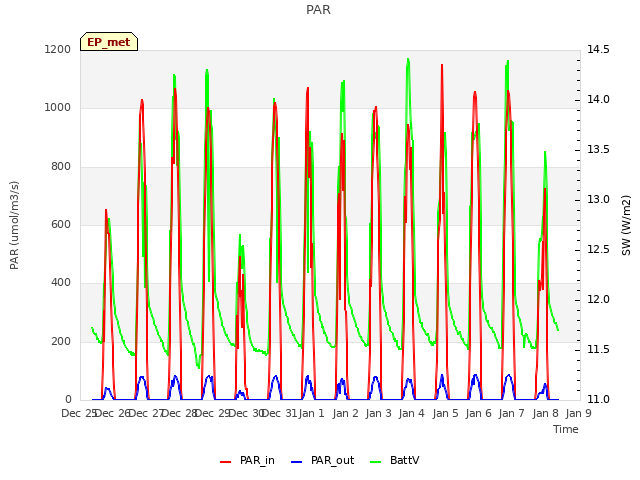The height and width of the screenshot is (480, 640).
Task: Click the Jan 7 date tick label
Action: tap(512, 413)
